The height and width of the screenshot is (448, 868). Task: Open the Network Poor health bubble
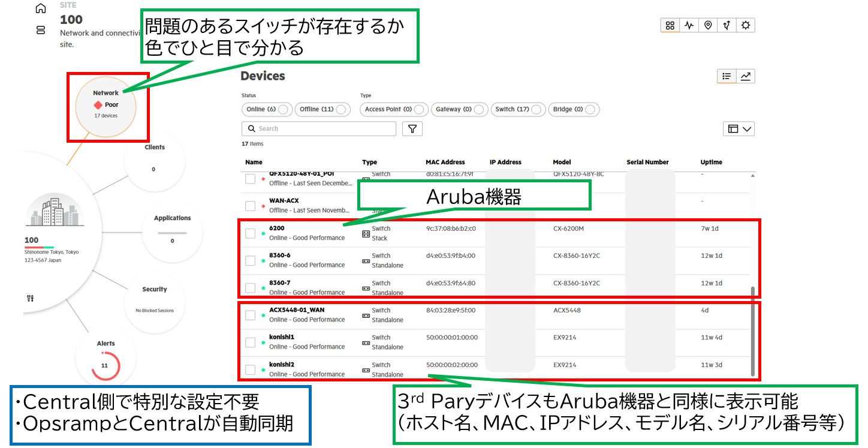tap(106, 106)
